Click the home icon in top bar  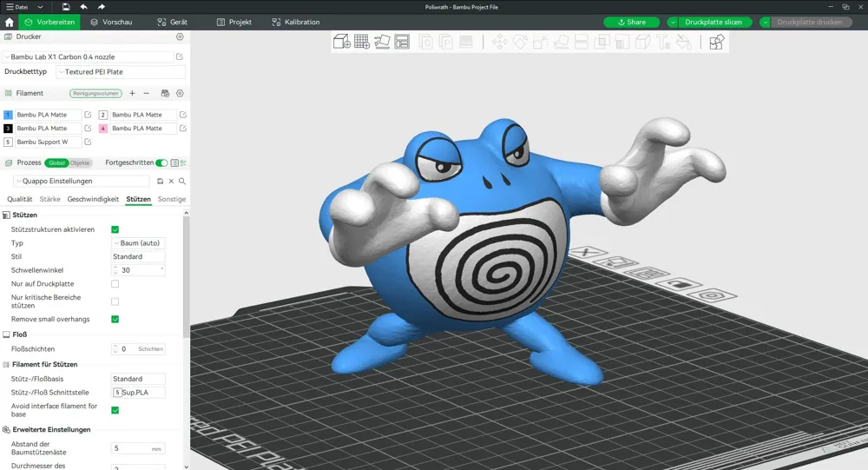9,23
